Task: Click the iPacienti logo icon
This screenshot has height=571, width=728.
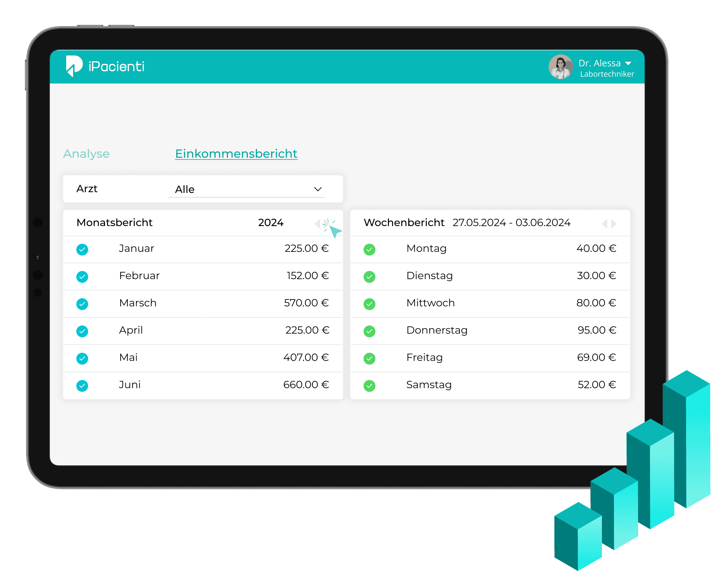Action: pyautogui.click(x=74, y=66)
